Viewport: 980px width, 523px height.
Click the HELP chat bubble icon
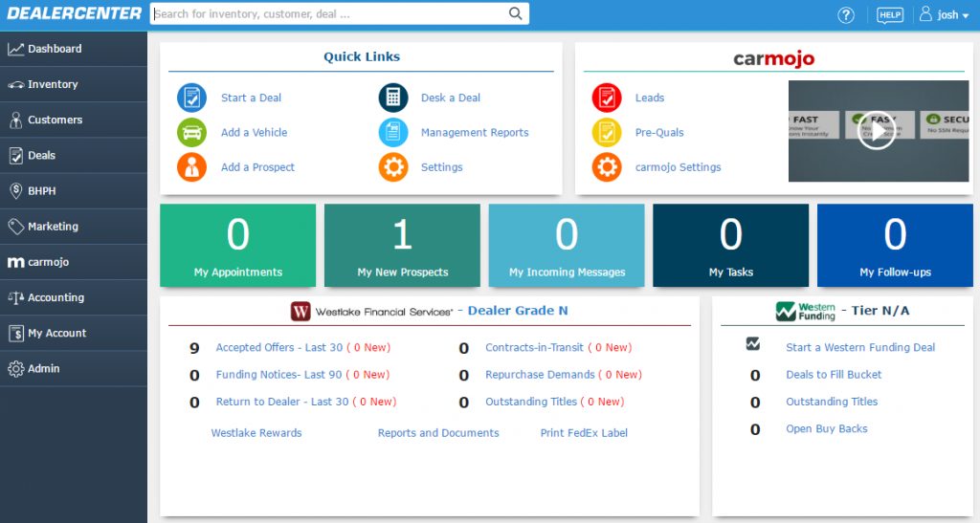(x=890, y=15)
